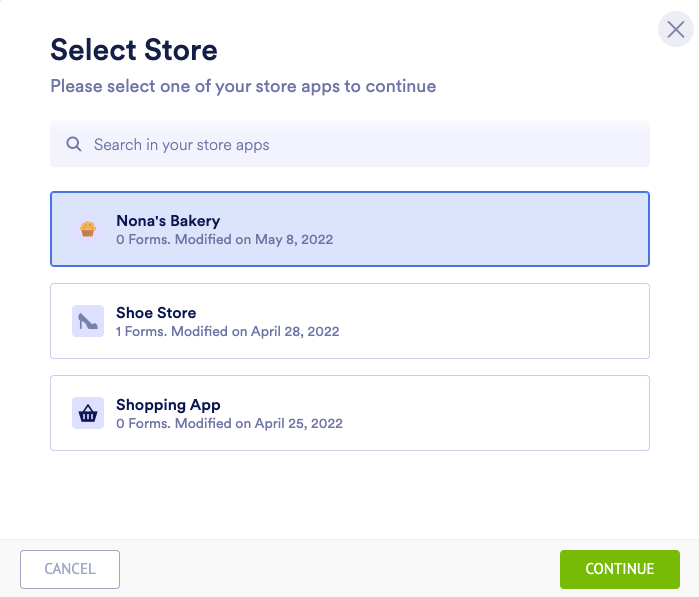The image size is (699, 597).
Task: Click empty right side of Nona's Bakery card
Action: coord(520,229)
